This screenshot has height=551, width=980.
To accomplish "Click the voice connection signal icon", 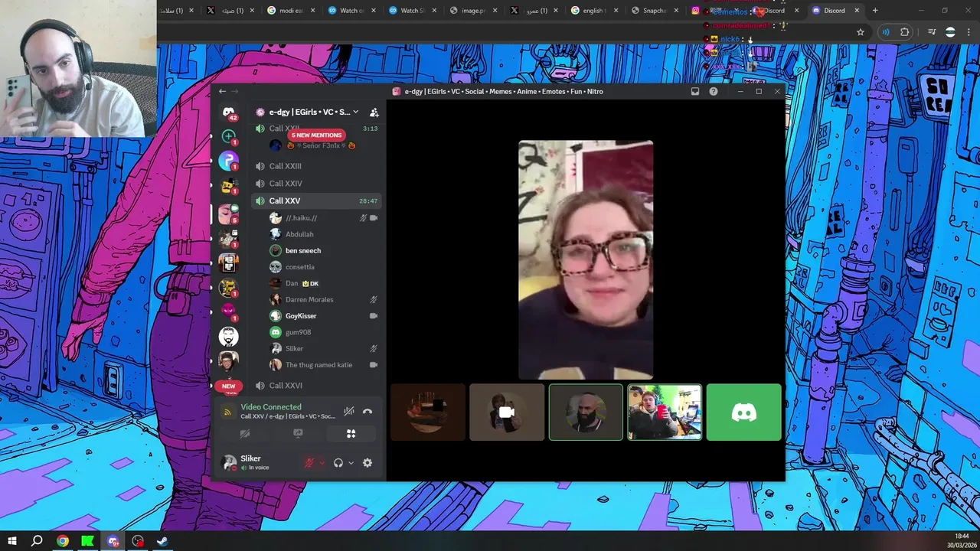I will click(x=227, y=412).
